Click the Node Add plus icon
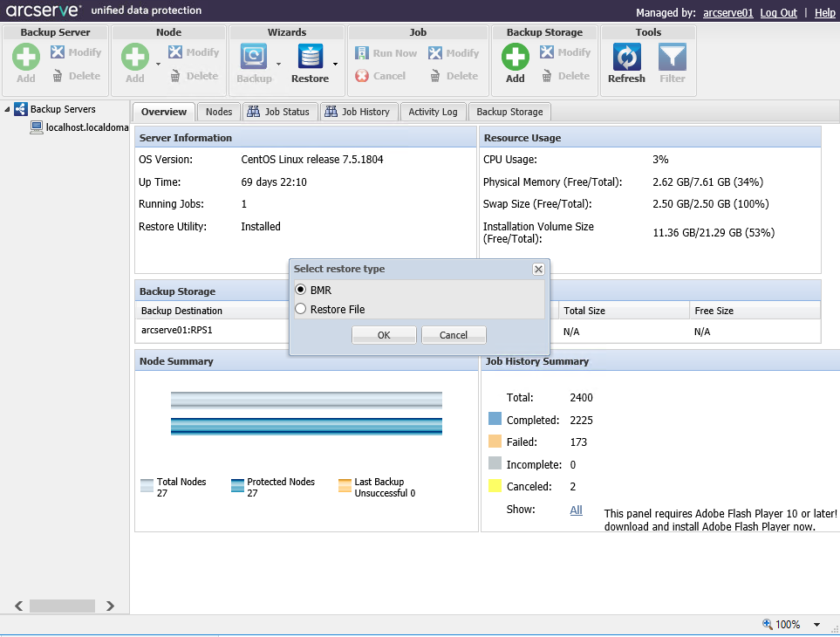This screenshot has height=637, width=840. coord(135,57)
